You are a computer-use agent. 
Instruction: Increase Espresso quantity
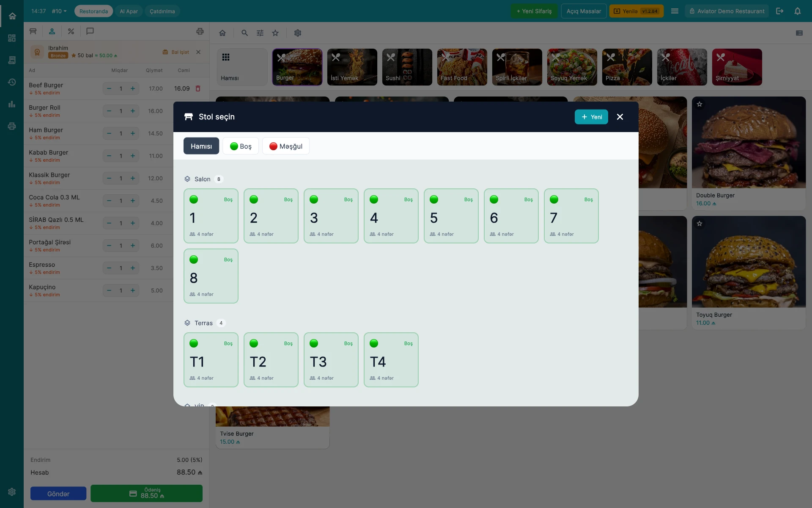pyautogui.click(x=133, y=268)
